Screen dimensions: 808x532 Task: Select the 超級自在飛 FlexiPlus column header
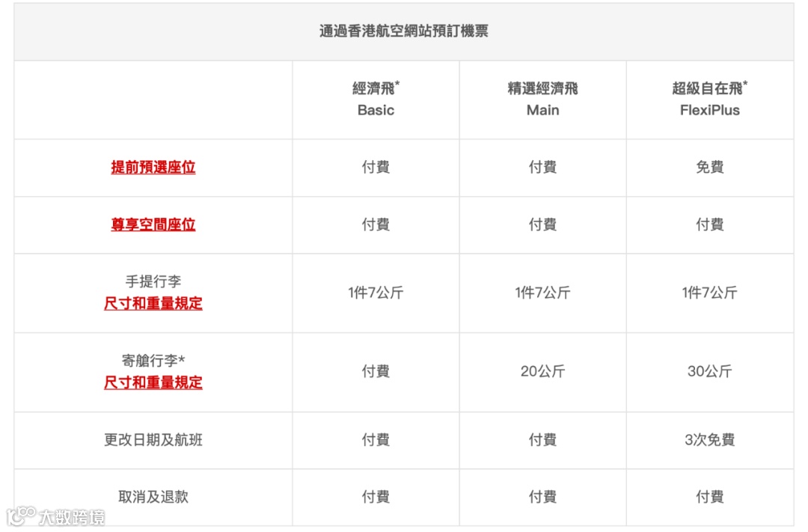(x=709, y=99)
